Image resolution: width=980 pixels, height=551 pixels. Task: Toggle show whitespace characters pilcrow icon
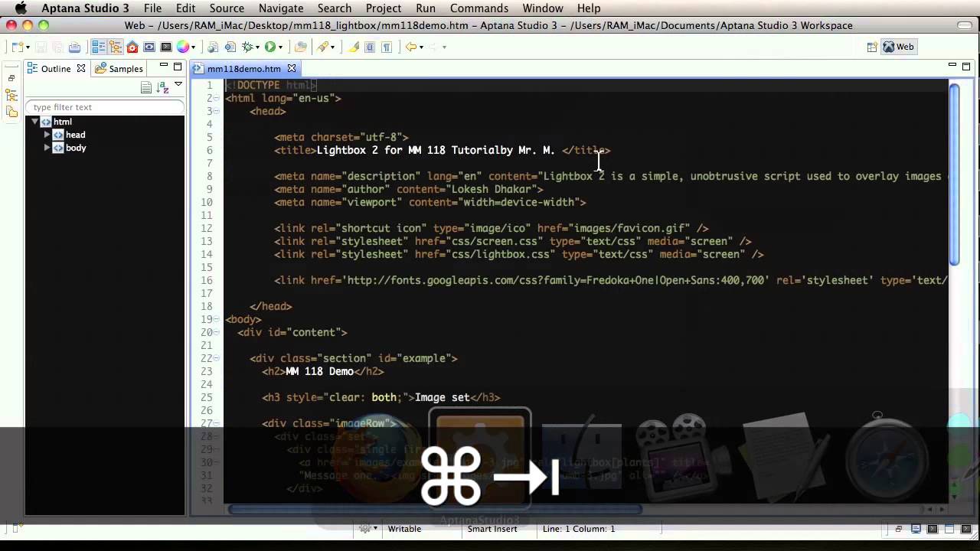(387, 47)
